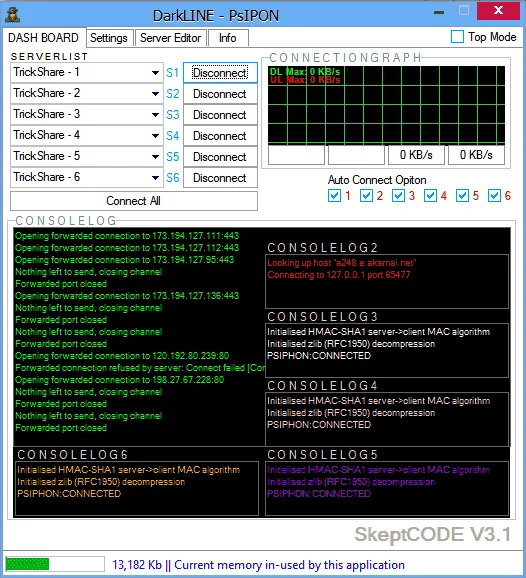The height and width of the screenshot is (578, 526).
Task: Click the S1 server label
Action: click(x=173, y=73)
